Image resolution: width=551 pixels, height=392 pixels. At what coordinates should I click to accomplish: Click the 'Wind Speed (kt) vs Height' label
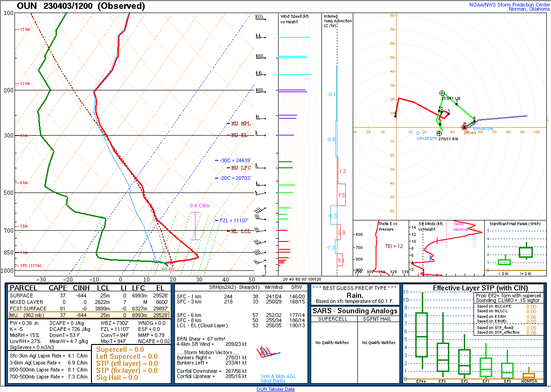coord(294,19)
